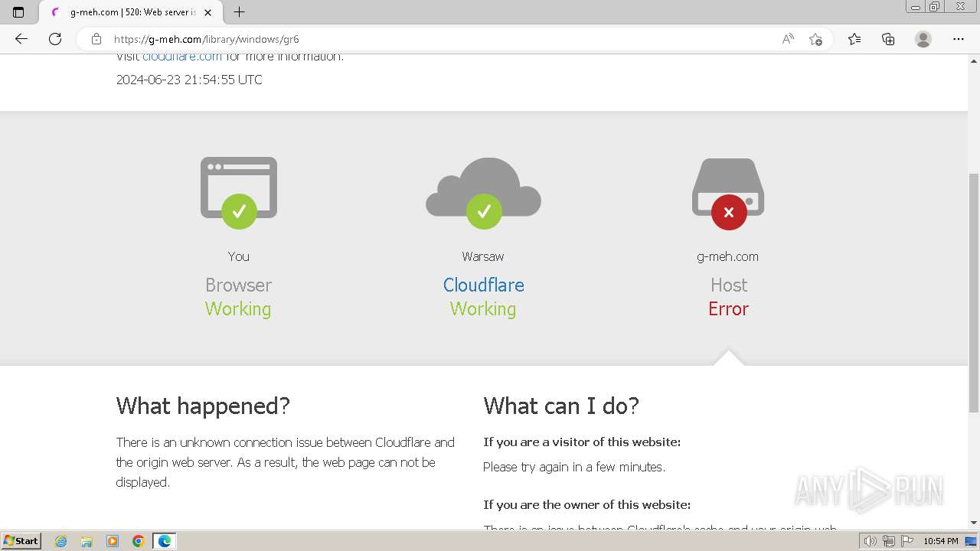This screenshot has width=980, height=551.
Task: Follow the cloudflare.com link
Action: click(182, 57)
